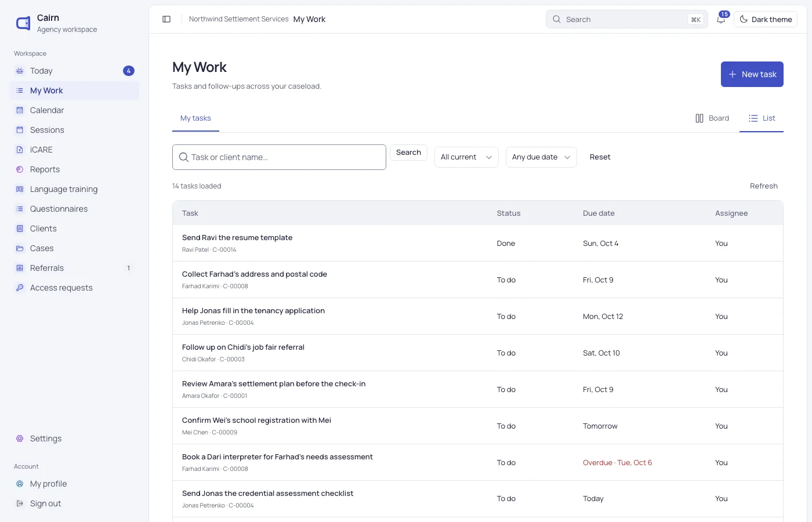The image size is (812, 522).
Task: Open Confirm Wei's school registration task
Action: 256,420
